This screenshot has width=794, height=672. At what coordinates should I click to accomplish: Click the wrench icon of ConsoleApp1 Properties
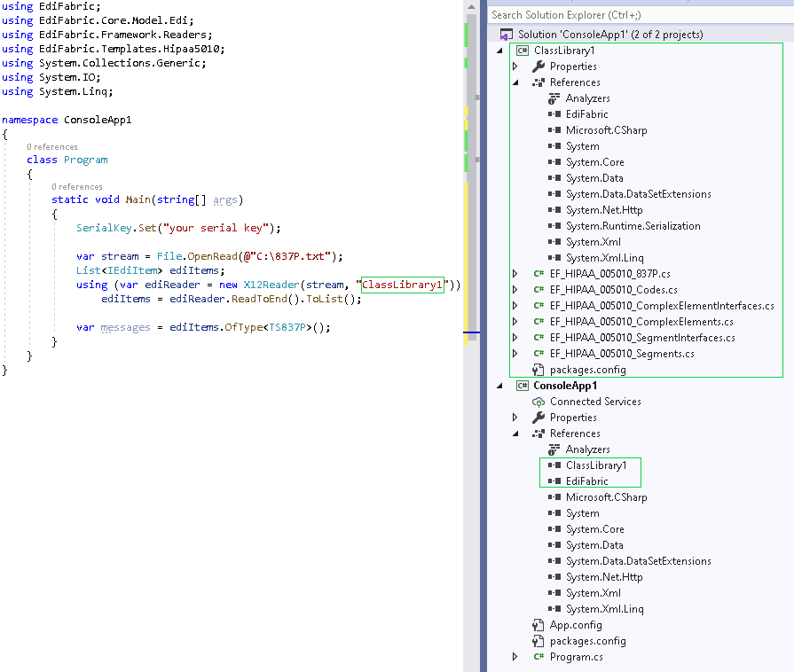pyautogui.click(x=539, y=418)
